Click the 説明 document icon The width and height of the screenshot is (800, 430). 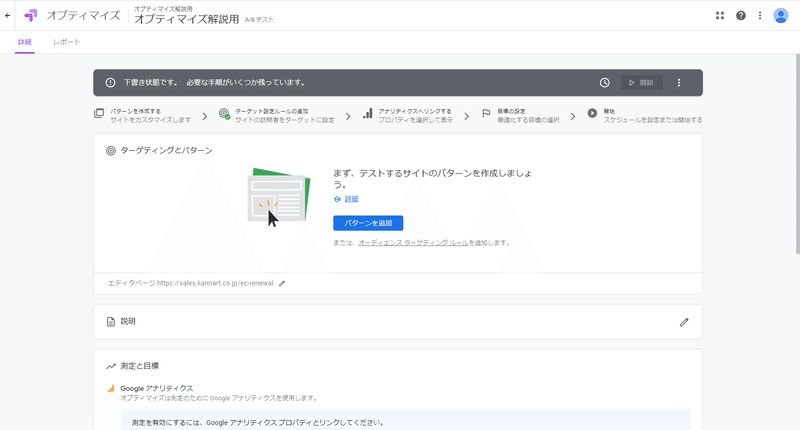111,321
